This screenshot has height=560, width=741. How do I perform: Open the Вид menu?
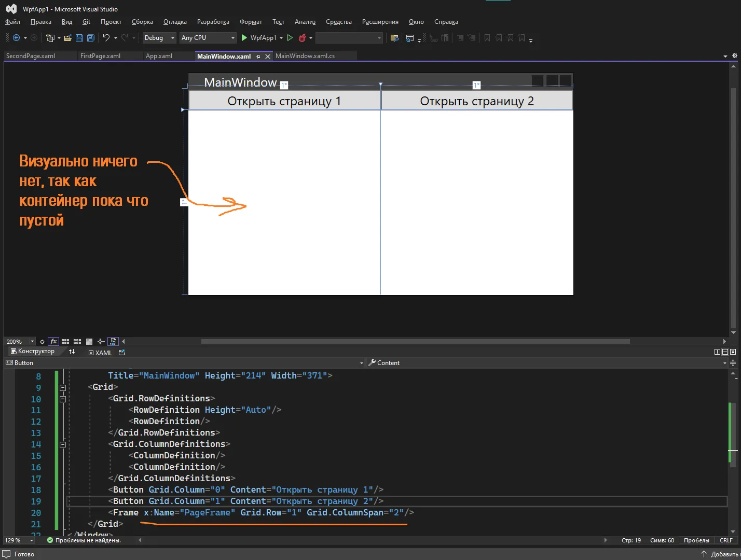point(67,22)
